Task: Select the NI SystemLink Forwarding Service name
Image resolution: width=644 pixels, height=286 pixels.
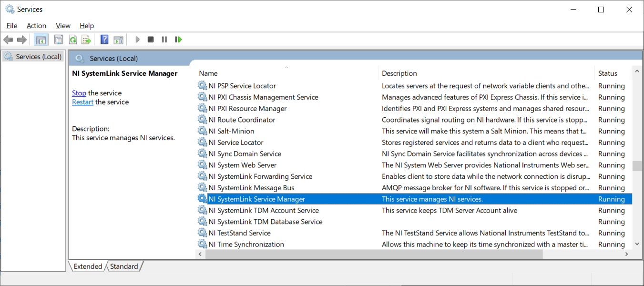Action: coord(261,176)
